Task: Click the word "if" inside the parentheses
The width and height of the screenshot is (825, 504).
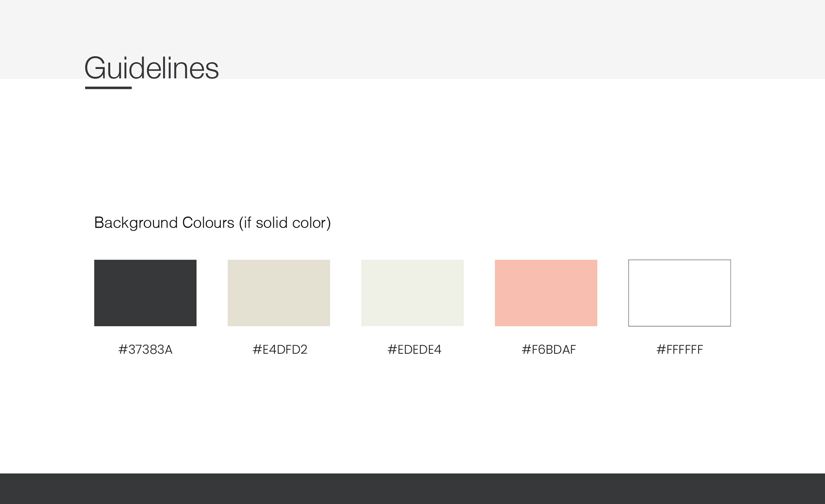Action: [x=247, y=223]
